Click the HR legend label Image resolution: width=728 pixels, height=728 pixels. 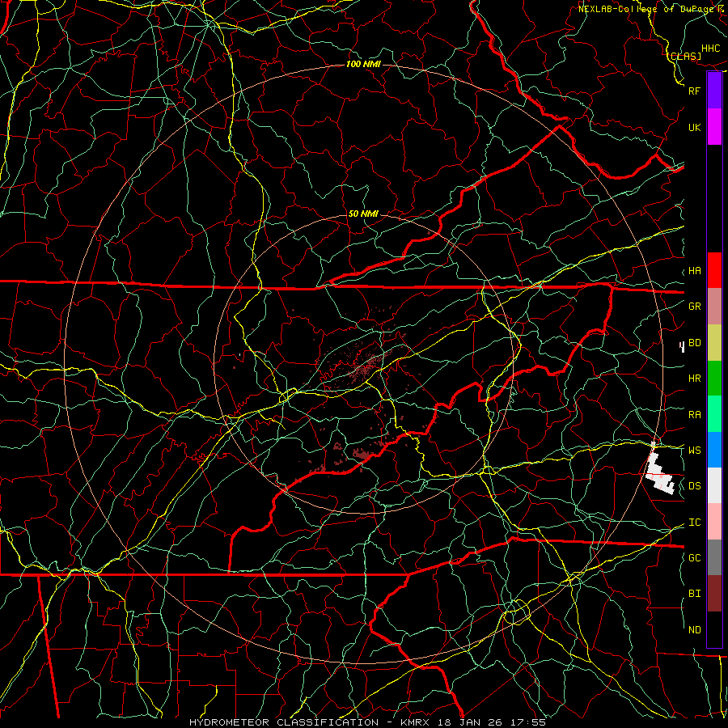click(x=695, y=379)
